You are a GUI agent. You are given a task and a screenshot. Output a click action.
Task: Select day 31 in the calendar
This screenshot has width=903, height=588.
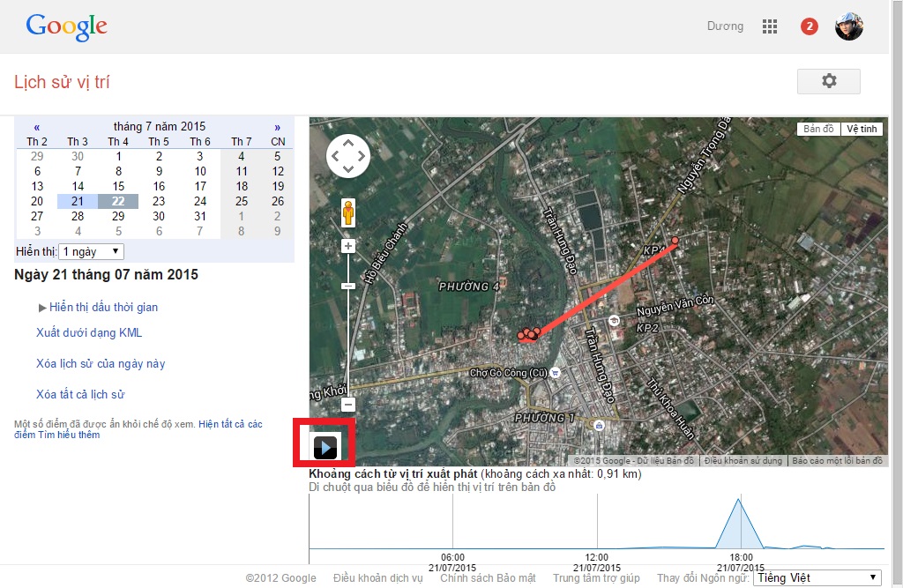coord(200,216)
